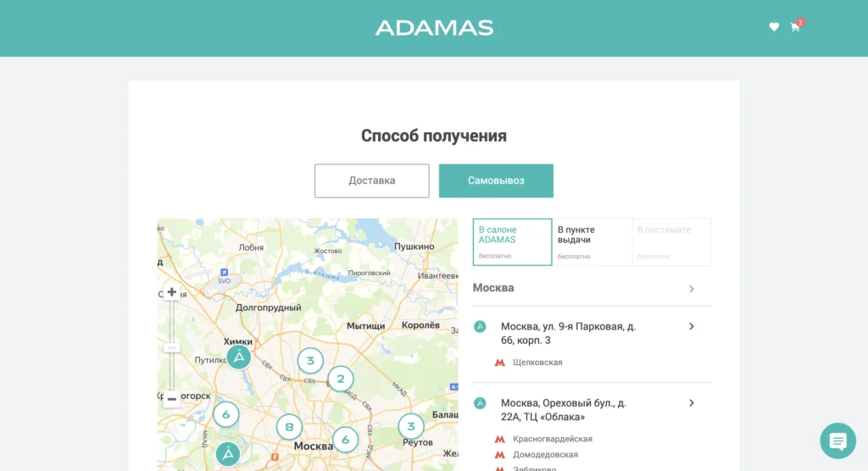Image resolution: width=868 pixels, height=471 pixels.
Task: Choose the Доставка delivery option
Action: point(371,180)
